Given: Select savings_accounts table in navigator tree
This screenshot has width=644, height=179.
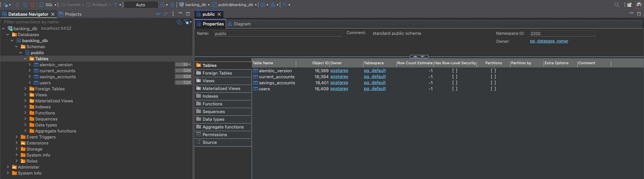Looking at the screenshot, I should [x=57, y=77].
